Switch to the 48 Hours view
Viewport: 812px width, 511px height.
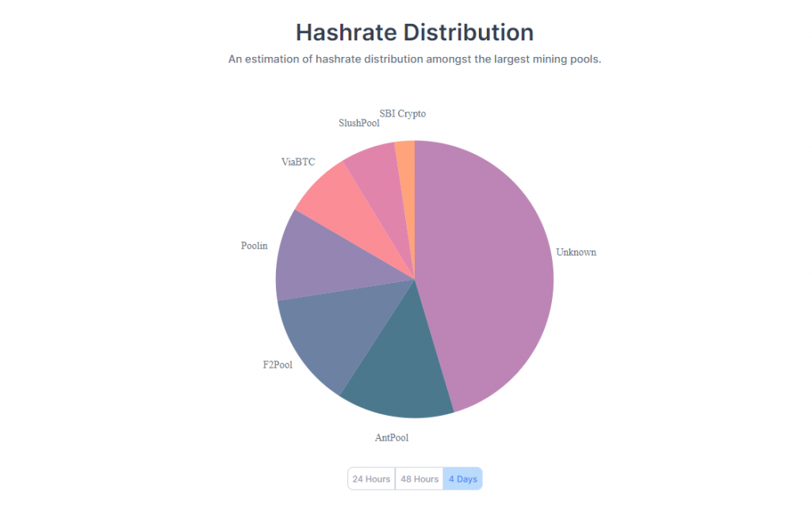(x=419, y=479)
